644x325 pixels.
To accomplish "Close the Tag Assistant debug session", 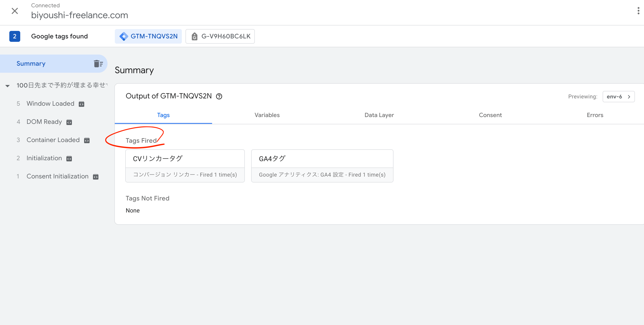I will point(15,11).
